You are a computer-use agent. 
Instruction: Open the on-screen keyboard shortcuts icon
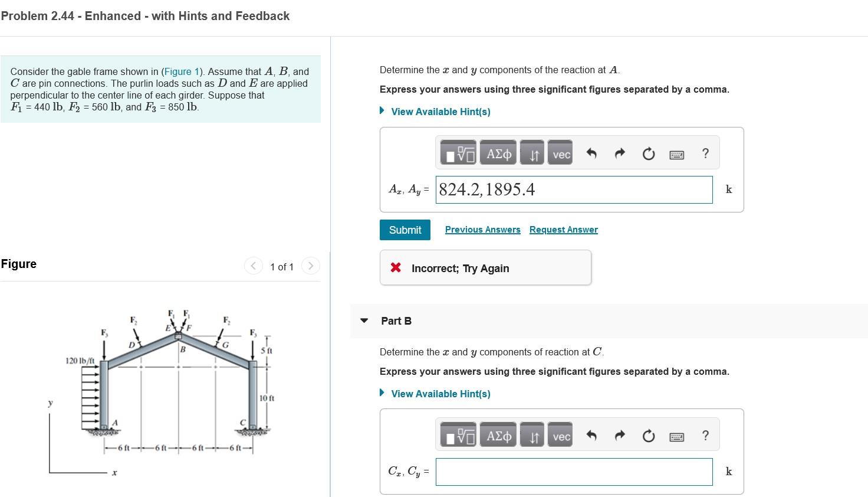[677, 153]
